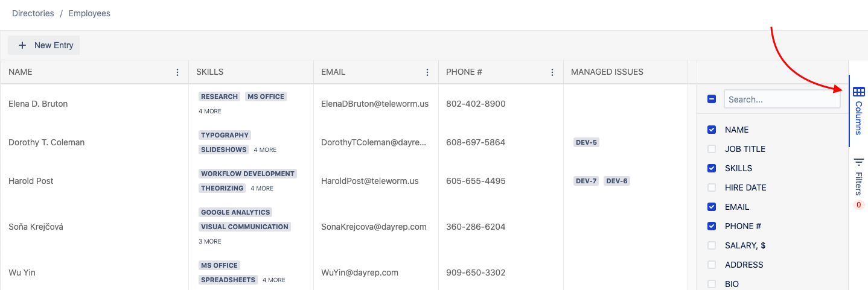Open the EMAIL column options menu
This screenshot has width=868, height=290.
click(427, 72)
